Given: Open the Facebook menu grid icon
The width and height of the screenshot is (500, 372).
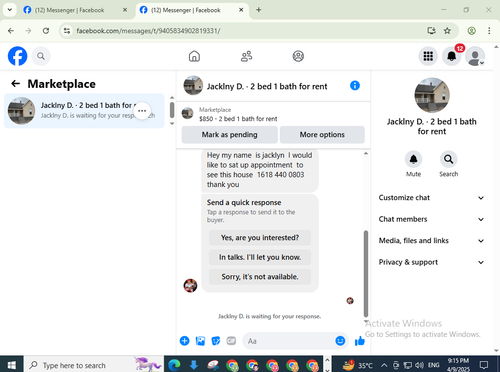Looking at the screenshot, I should click(x=428, y=56).
